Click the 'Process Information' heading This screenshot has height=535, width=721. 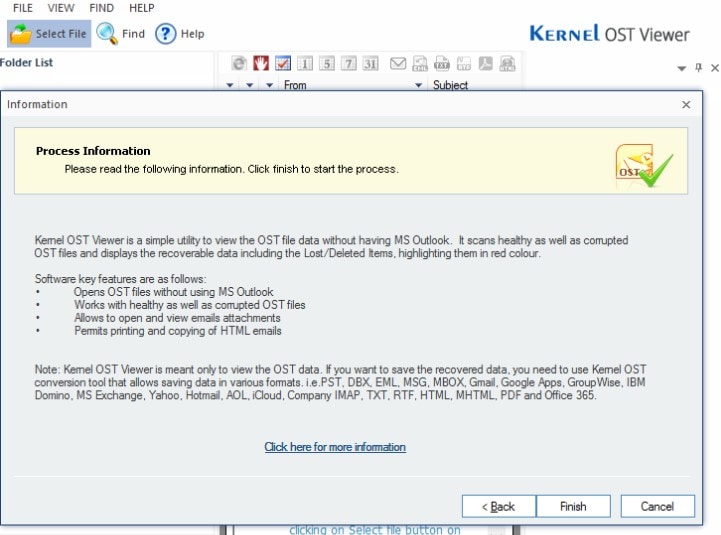coord(93,151)
